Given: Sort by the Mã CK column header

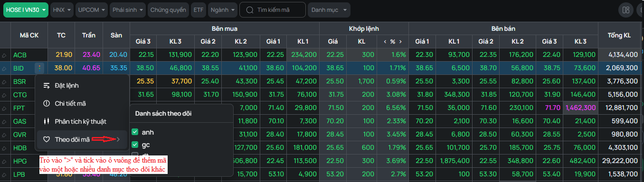Looking at the screenshot, I should [29, 35].
